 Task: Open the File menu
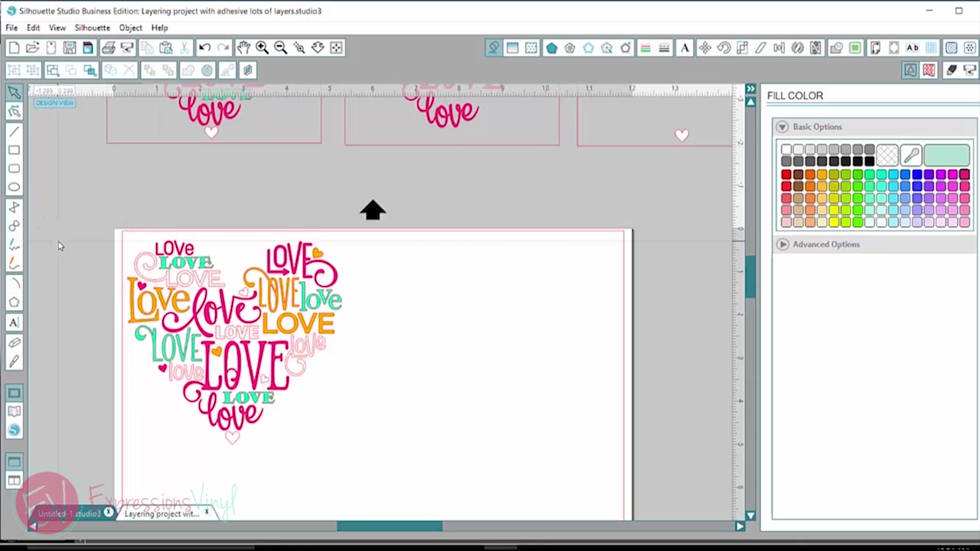tap(11, 28)
